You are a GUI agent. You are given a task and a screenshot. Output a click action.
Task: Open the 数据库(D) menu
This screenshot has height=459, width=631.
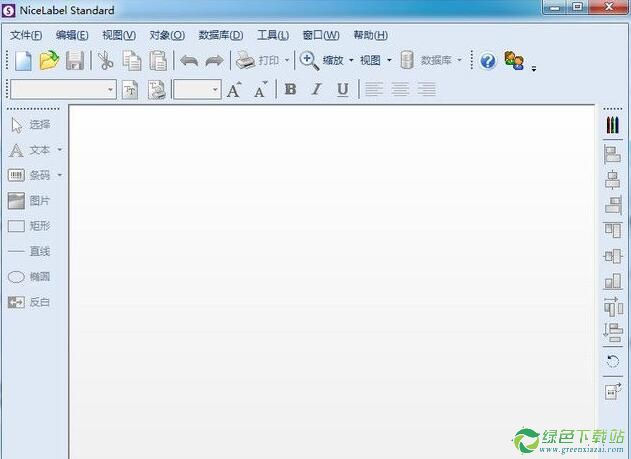point(221,35)
